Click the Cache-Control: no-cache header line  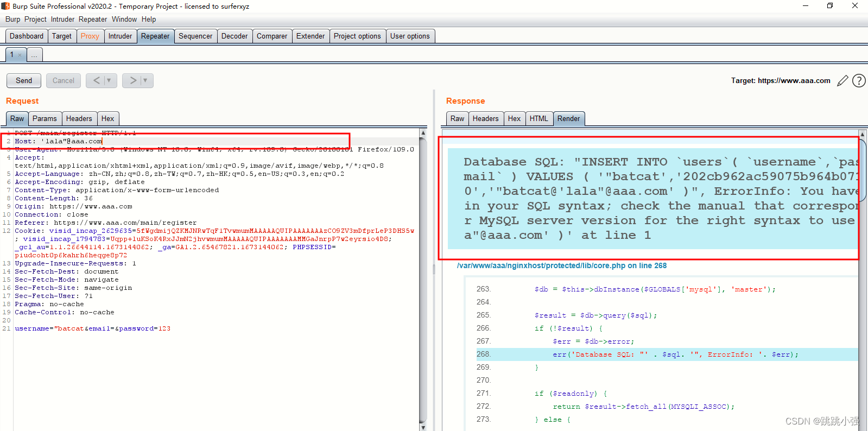[65, 312]
